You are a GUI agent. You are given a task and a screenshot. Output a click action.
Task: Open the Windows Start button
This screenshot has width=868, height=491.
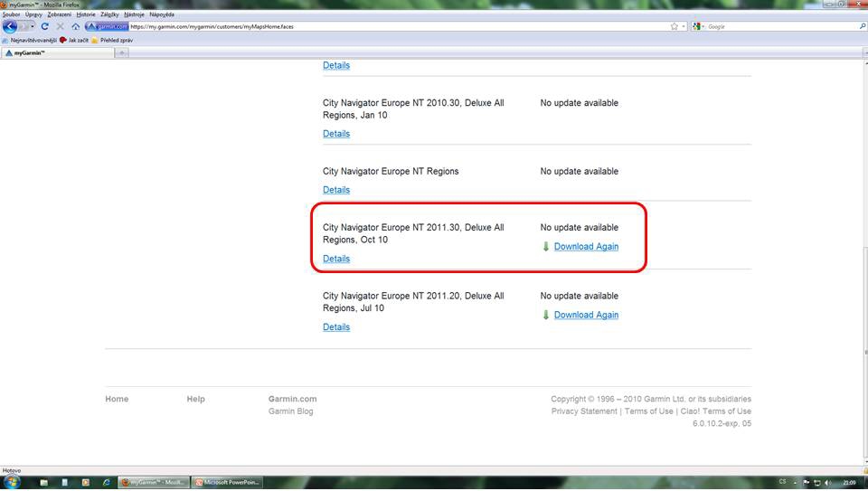click(x=13, y=482)
